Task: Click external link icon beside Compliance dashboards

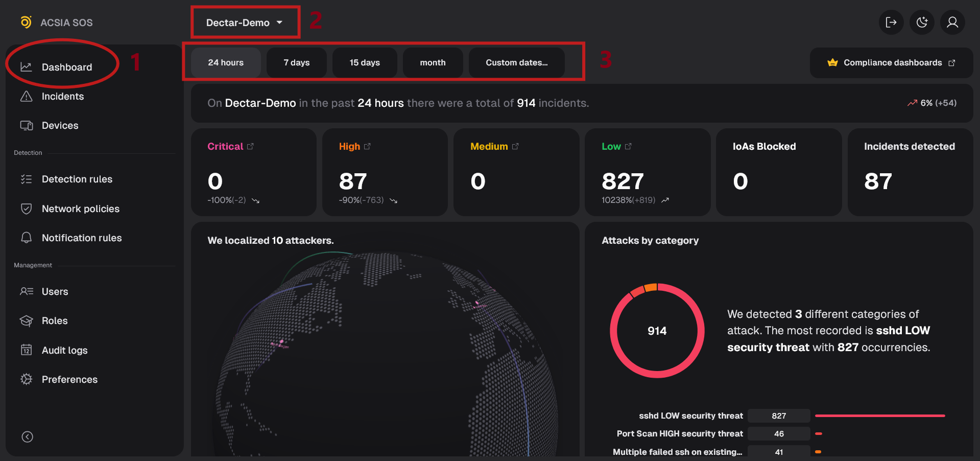Action: (x=952, y=63)
